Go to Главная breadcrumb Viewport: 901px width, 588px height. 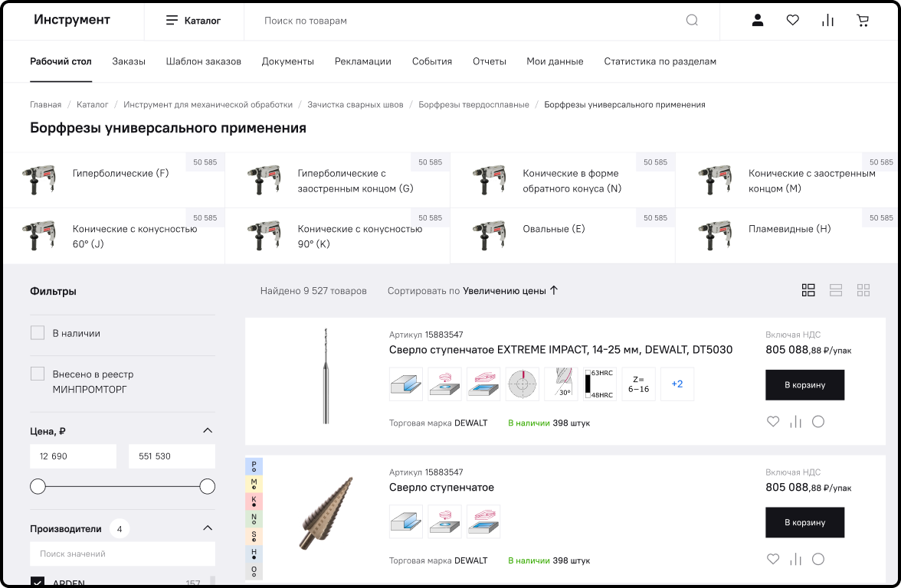click(45, 104)
